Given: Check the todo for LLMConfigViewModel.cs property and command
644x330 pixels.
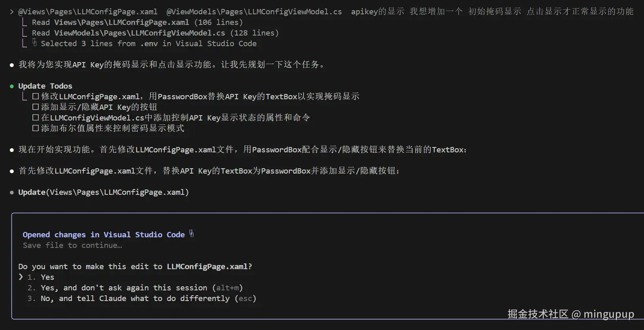Looking at the screenshot, I should coord(36,118).
